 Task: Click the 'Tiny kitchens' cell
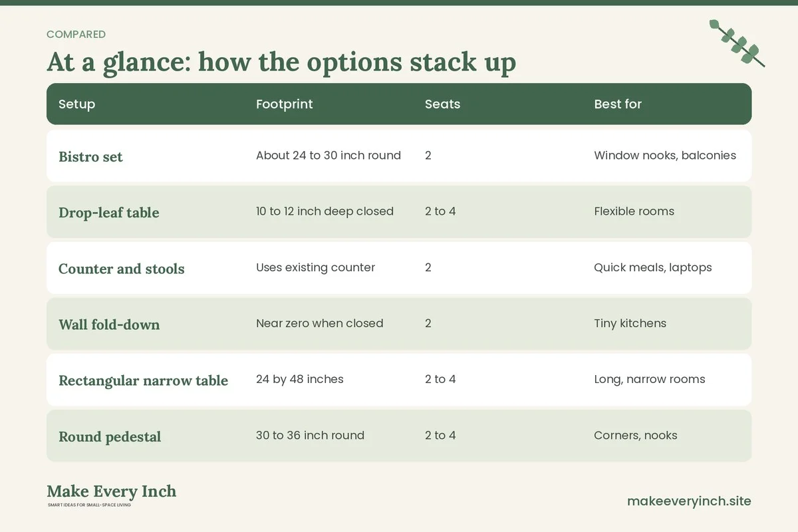pyautogui.click(x=630, y=323)
